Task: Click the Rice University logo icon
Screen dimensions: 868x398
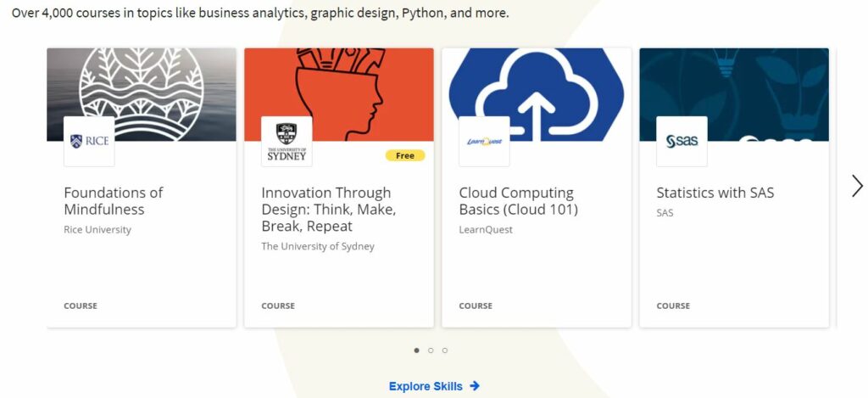Action: [89, 142]
